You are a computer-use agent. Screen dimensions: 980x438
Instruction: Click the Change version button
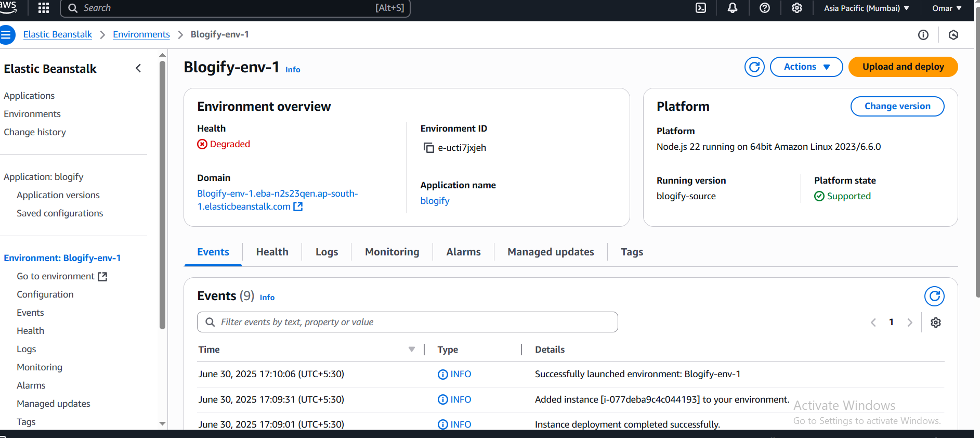point(897,106)
